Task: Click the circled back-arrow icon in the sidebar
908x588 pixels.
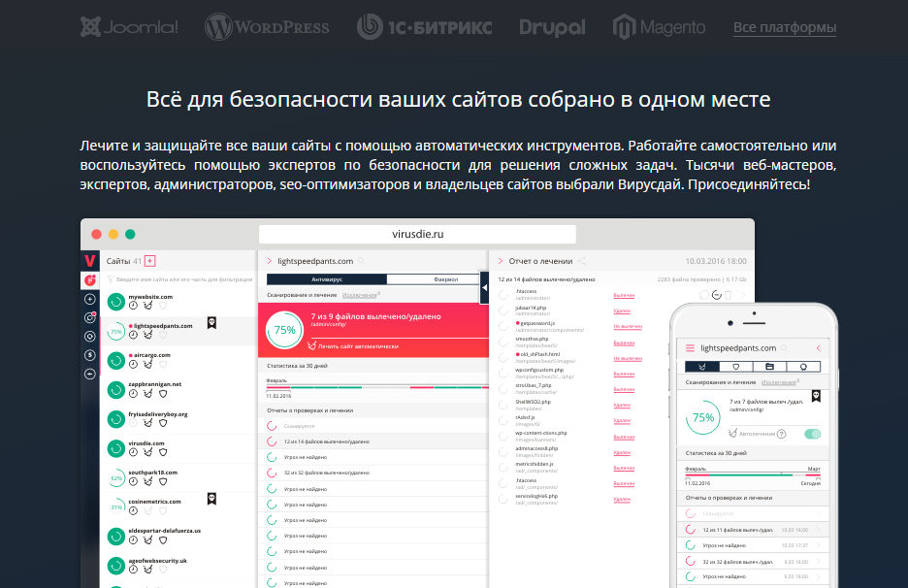Action: [90, 374]
